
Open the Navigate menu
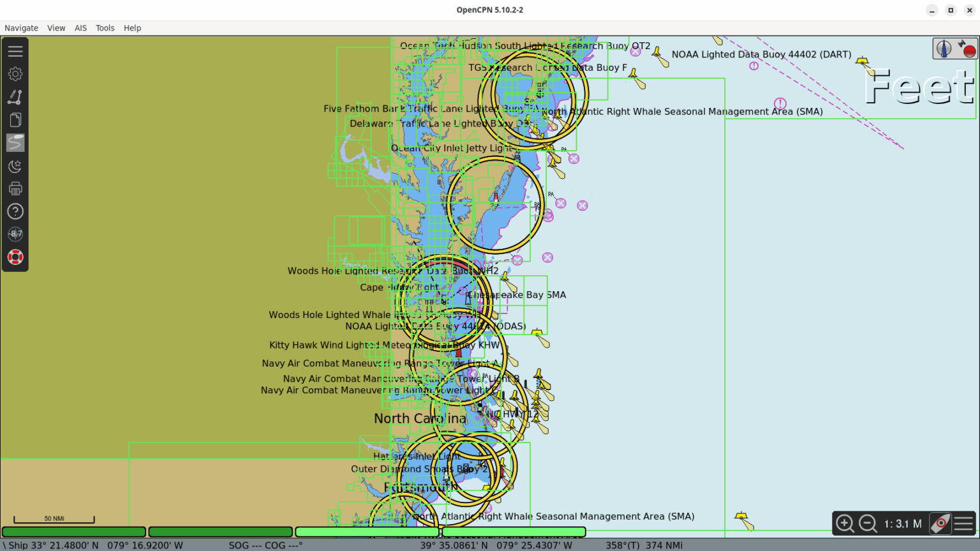[21, 28]
